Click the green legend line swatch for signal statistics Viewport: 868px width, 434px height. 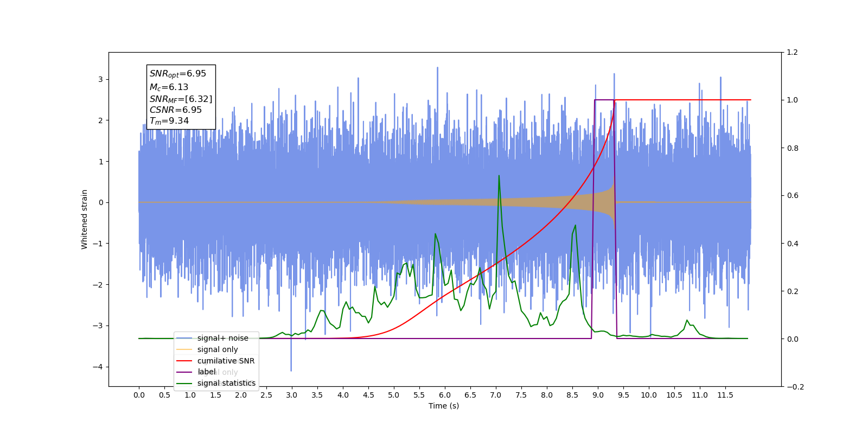click(184, 383)
